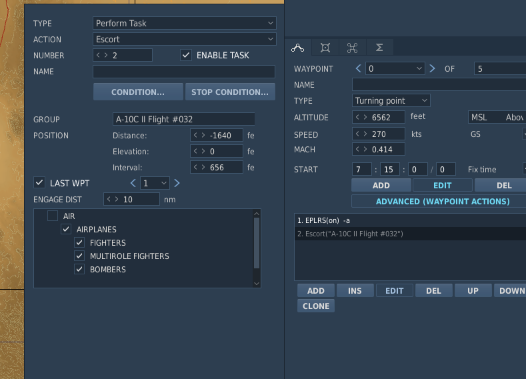Click the action list DEL button
Image resolution: width=526 pixels, height=379 pixels.
433,291
